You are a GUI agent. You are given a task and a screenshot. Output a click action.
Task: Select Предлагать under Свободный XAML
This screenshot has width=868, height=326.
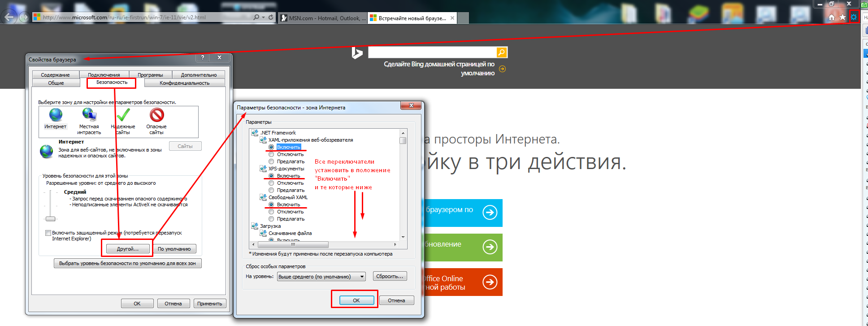(x=271, y=219)
